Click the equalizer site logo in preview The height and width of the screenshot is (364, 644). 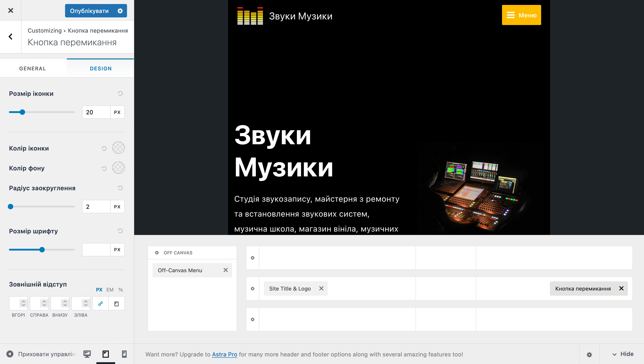tap(250, 16)
